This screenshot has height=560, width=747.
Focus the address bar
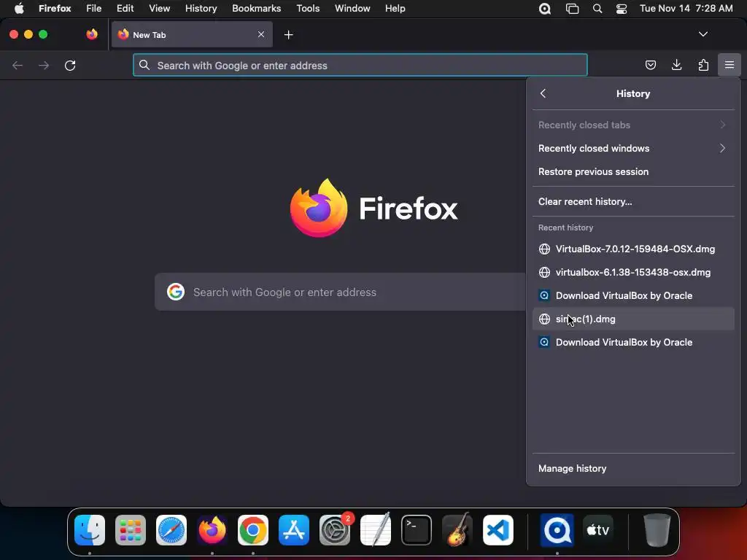tap(360, 65)
